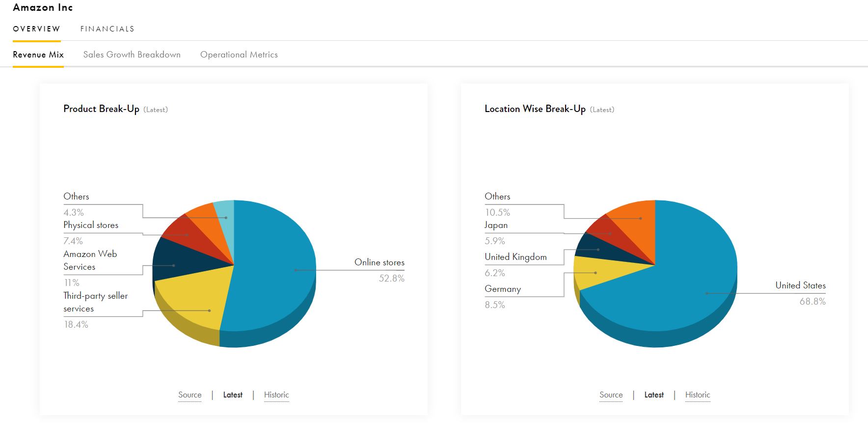Click the United Kingdom label

click(x=515, y=257)
